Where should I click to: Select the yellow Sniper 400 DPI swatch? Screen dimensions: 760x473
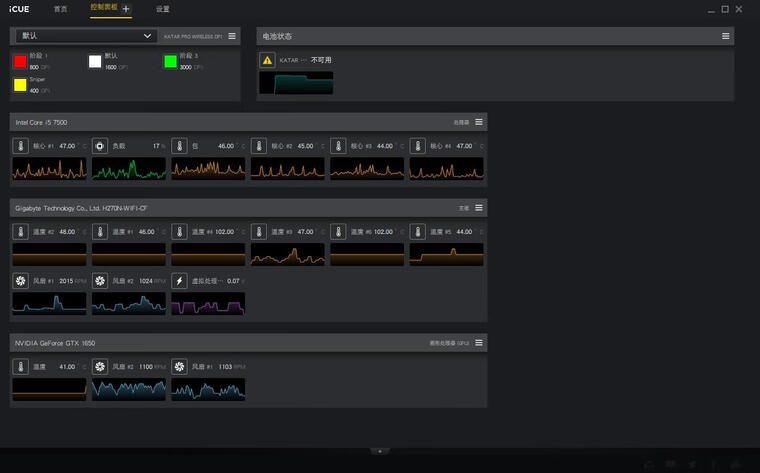[x=20, y=85]
